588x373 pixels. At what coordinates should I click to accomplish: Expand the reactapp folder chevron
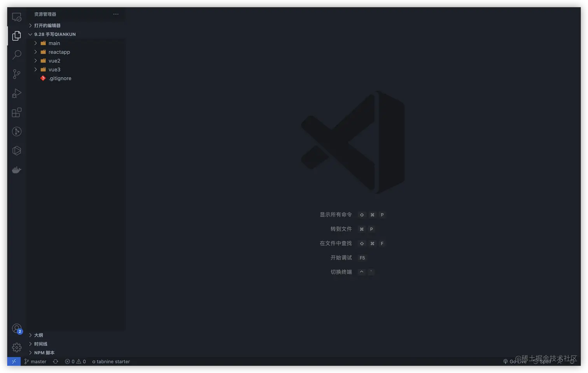pos(35,52)
